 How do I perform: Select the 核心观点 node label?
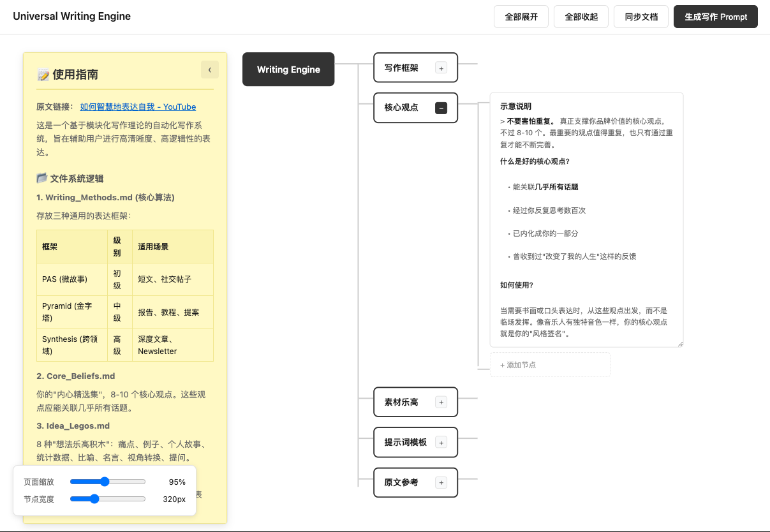[x=401, y=108]
